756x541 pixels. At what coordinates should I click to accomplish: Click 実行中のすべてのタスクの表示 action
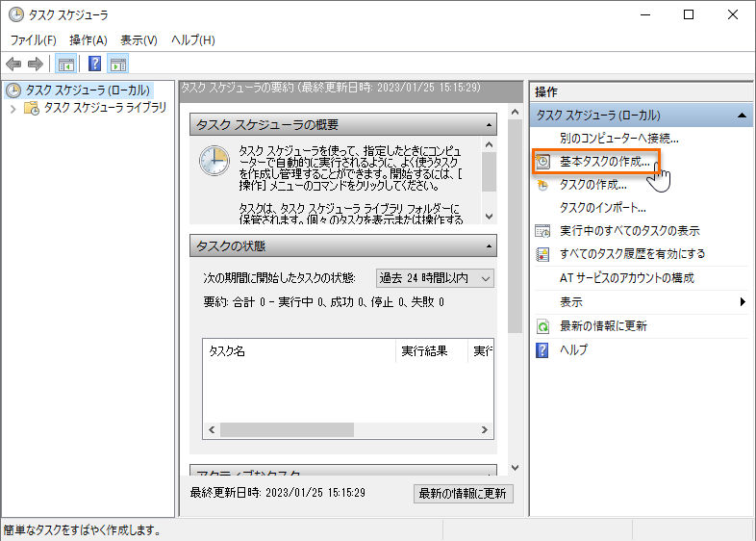[629, 231]
